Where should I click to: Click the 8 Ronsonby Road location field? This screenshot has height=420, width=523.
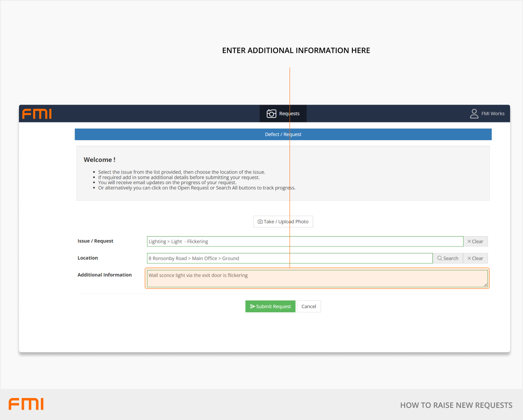(x=290, y=259)
